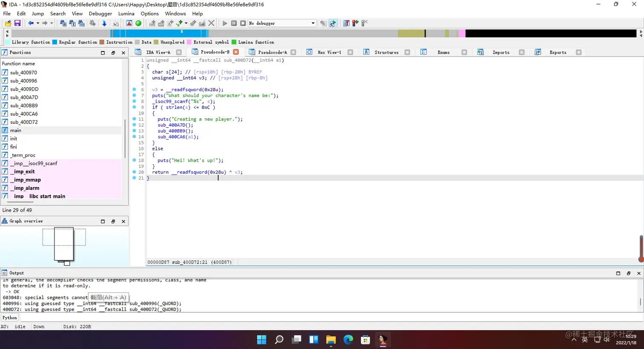The width and height of the screenshot is (644, 349).
Task: Switch to the Pseudocode-A tab
Action: (x=273, y=52)
